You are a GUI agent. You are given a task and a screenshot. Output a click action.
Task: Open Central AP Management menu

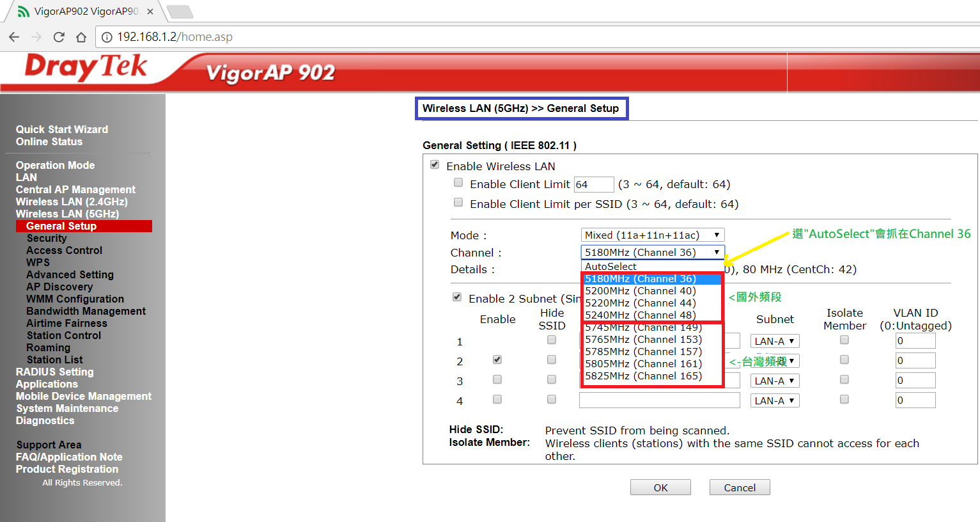(75, 189)
